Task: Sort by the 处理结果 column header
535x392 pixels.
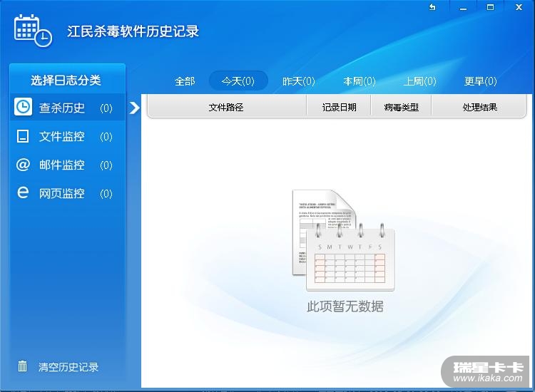Action: (479, 107)
